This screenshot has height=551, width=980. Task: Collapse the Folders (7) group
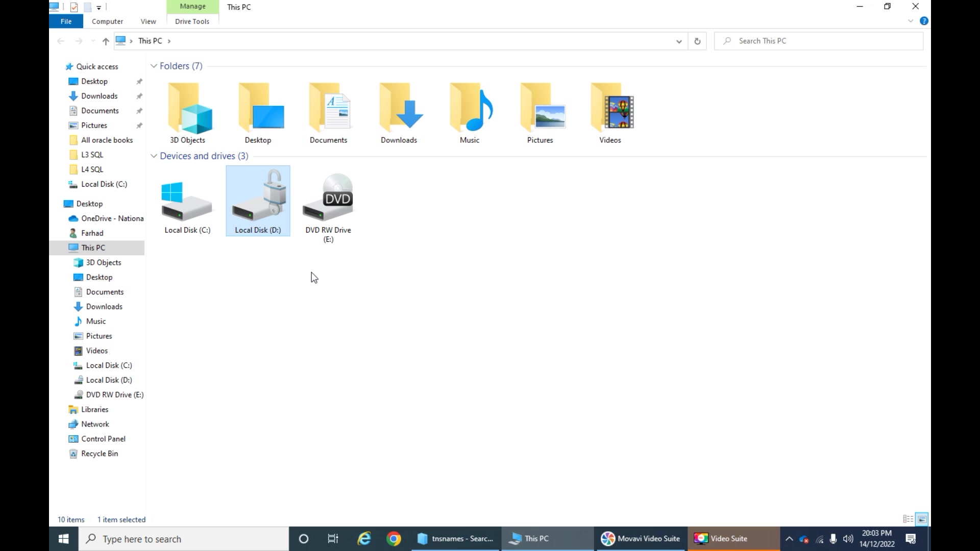pyautogui.click(x=154, y=66)
